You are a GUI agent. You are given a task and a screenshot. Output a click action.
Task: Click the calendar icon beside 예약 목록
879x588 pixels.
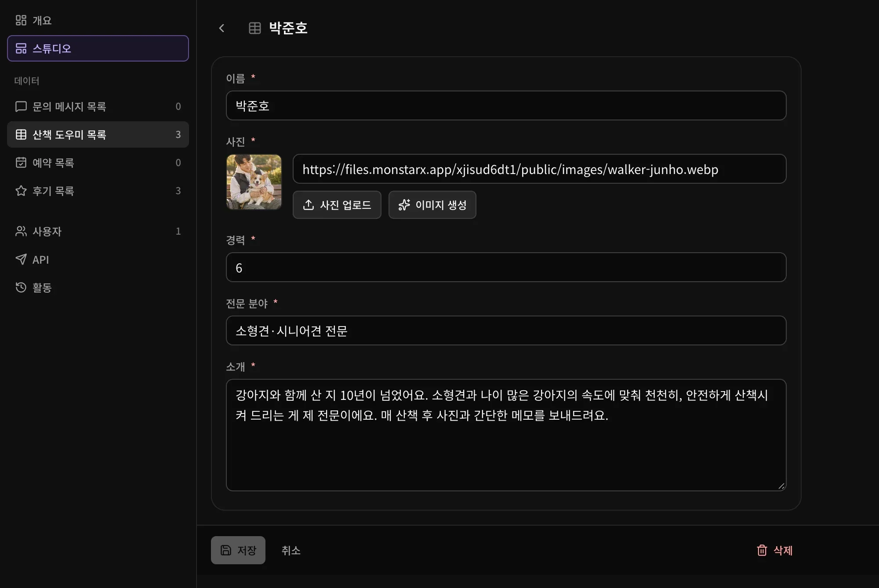pyautogui.click(x=21, y=163)
